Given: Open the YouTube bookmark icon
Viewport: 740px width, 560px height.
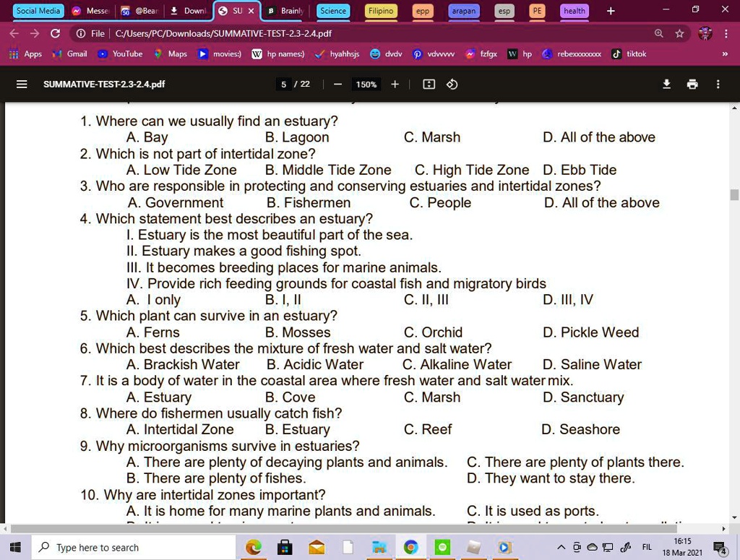Looking at the screenshot, I should click(x=104, y=53).
